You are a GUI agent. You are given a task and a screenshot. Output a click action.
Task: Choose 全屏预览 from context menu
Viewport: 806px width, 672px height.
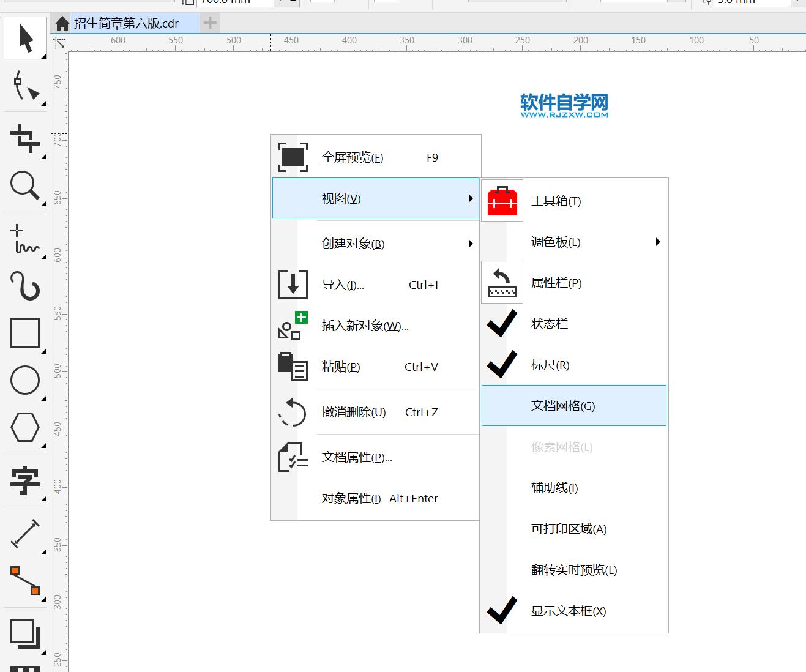pos(376,157)
